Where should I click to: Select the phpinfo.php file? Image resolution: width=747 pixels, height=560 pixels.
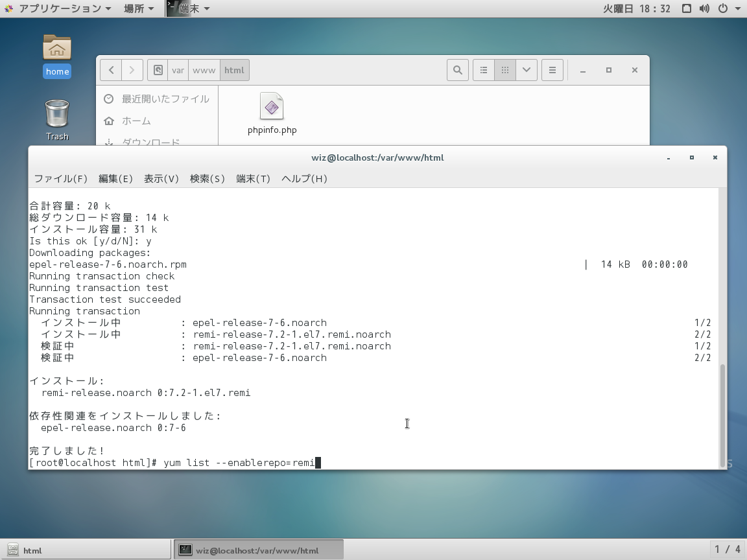(x=272, y=114)
